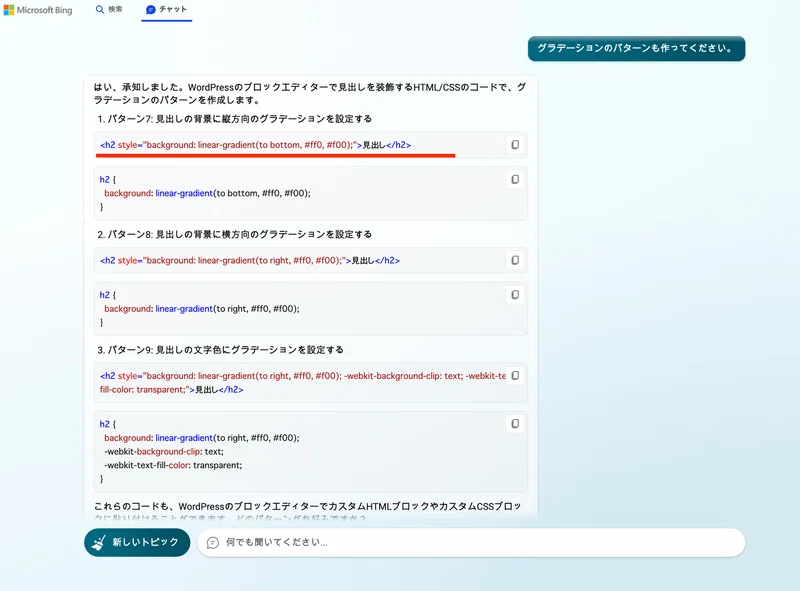The width and height of the screenshot is (800, 591).
Task: Copy the first 'to right' h2 CSS block
Action: 515,295
